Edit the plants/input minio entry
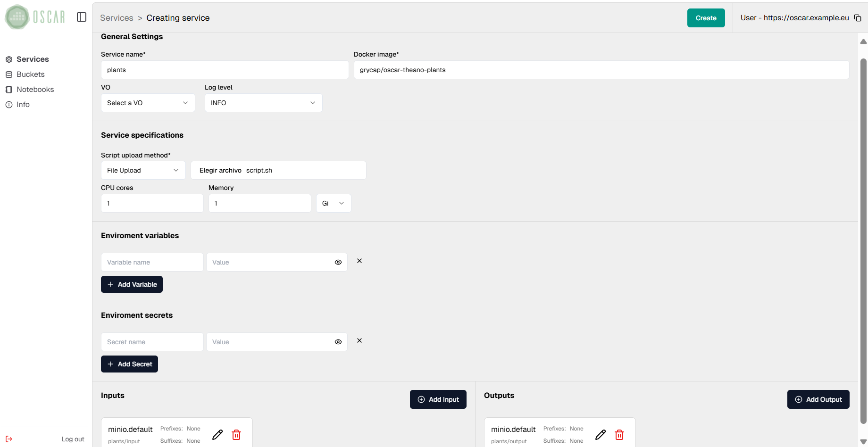The image size is (868, 447). (x=217, y=435)
